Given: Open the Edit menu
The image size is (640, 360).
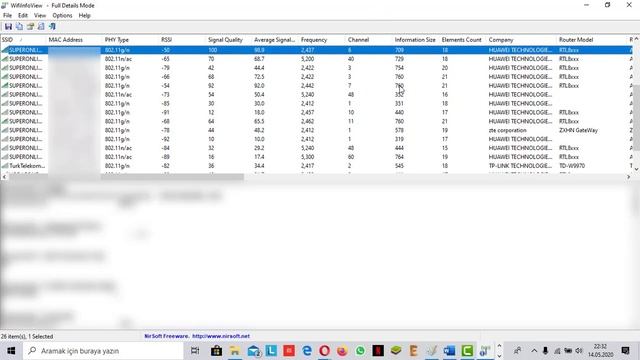Looking at the screenshot, I should point(23,16).
